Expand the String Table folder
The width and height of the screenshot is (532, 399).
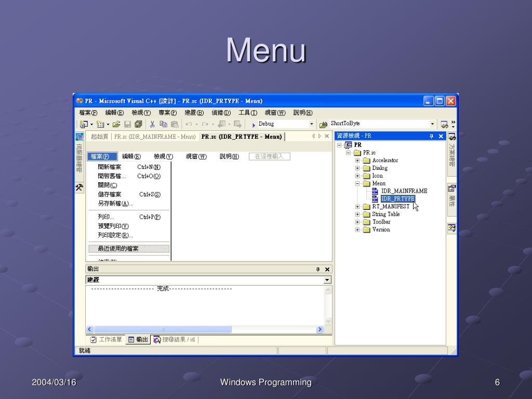(357, 215)
